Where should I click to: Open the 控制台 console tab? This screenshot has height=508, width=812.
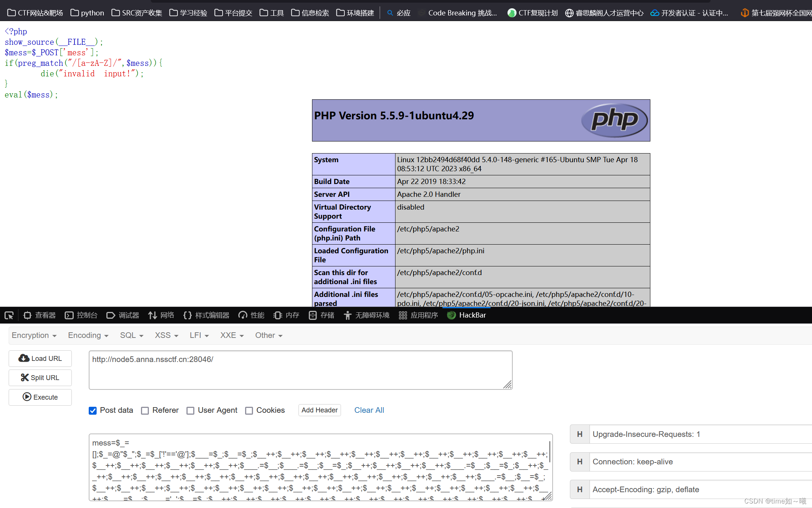81,315
